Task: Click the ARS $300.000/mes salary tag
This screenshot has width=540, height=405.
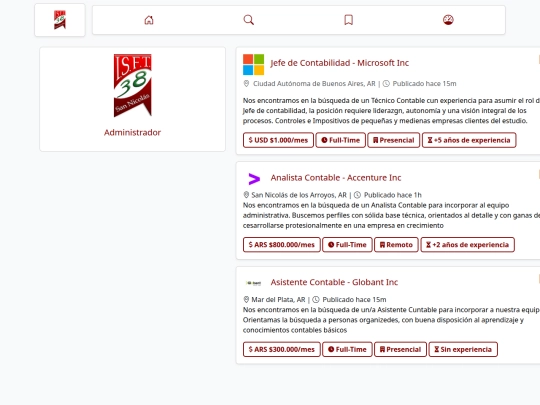Action: pos(282,349)
